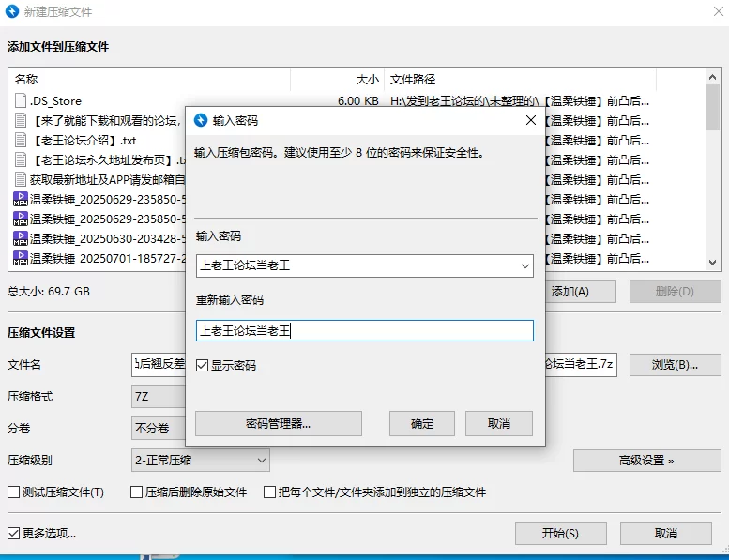Click the file list scrollbar up arrow
Image resolution: width=729 pixels, height=560 pixels.
point(712,77)
